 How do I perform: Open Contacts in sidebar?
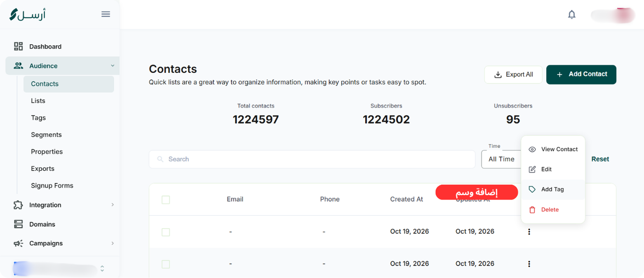pos(68,84)
